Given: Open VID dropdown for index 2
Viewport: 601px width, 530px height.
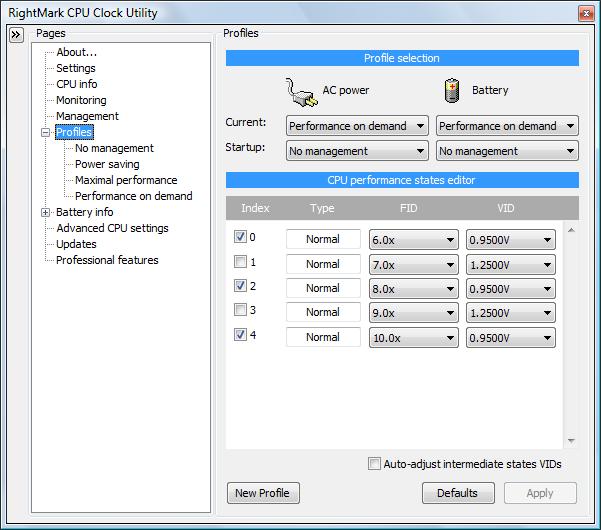Looking at the screenshot, I should coord(511,289).
